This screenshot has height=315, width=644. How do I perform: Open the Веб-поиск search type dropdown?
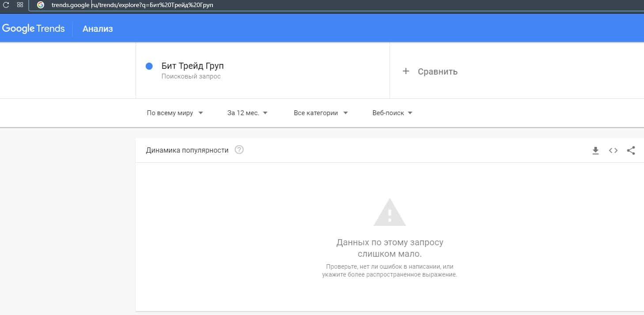click(x=392, y=113)
